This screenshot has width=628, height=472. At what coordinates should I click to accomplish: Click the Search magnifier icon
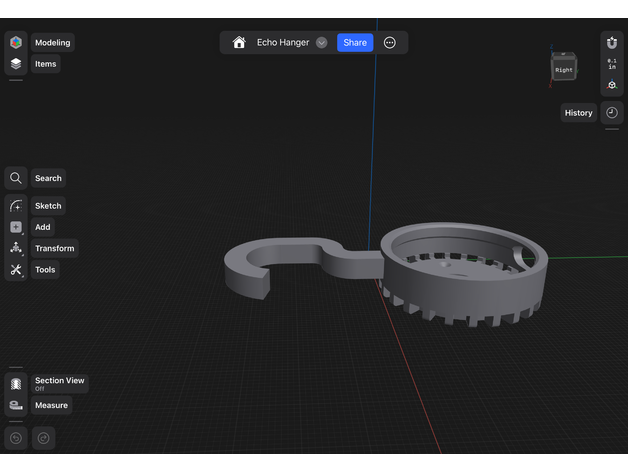[16, 178]
